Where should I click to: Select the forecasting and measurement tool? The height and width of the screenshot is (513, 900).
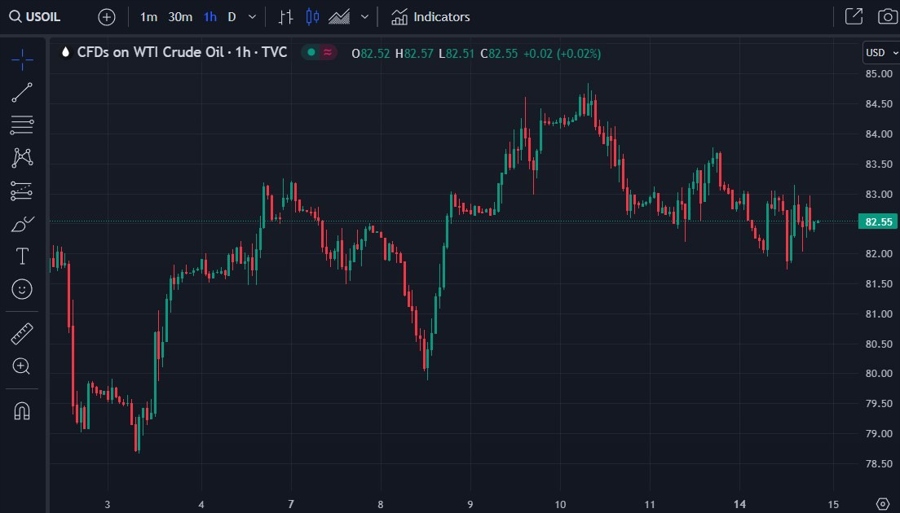(22, 191)
